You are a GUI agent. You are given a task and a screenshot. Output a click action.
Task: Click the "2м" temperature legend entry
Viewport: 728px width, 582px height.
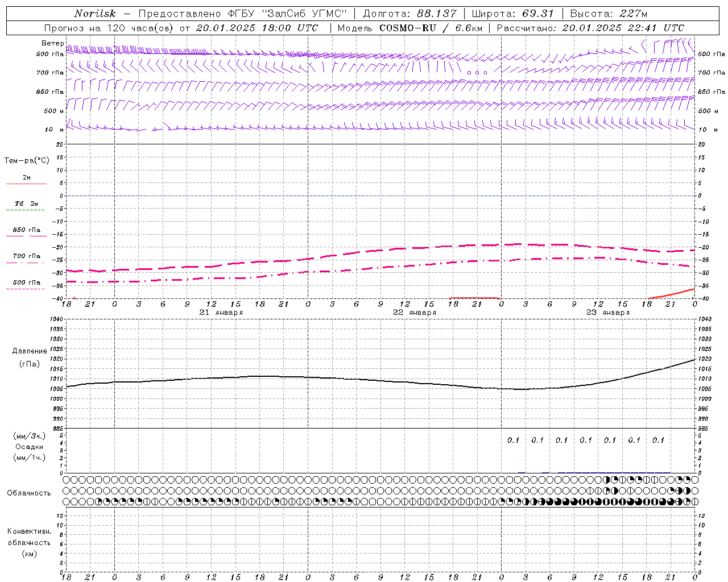tap(27, 177)
